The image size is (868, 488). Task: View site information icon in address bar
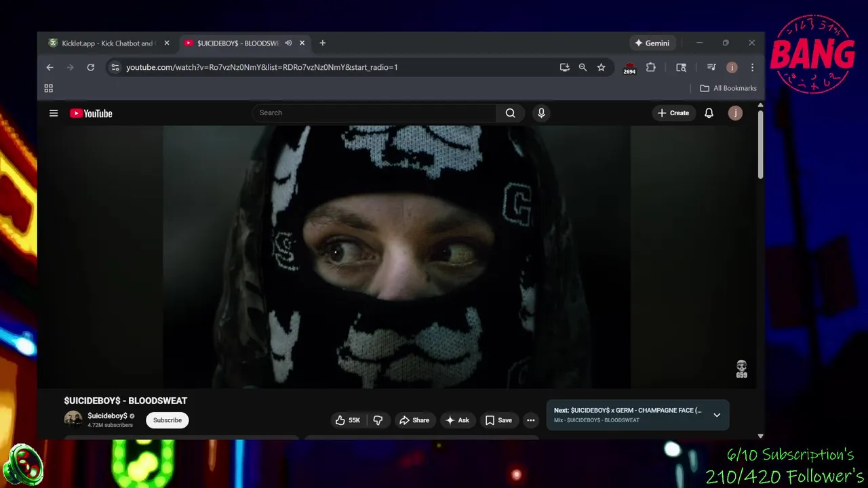[115, 67]
